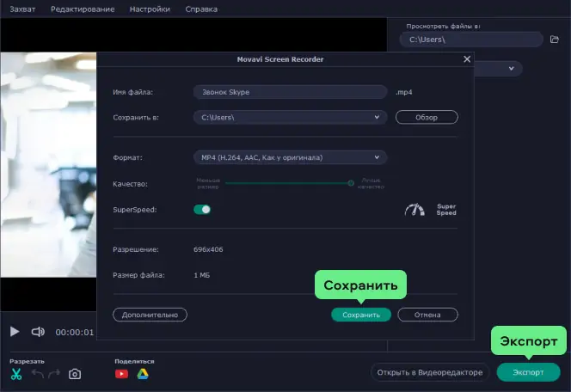Open folder icon next to file path

[x=555, y=40]
